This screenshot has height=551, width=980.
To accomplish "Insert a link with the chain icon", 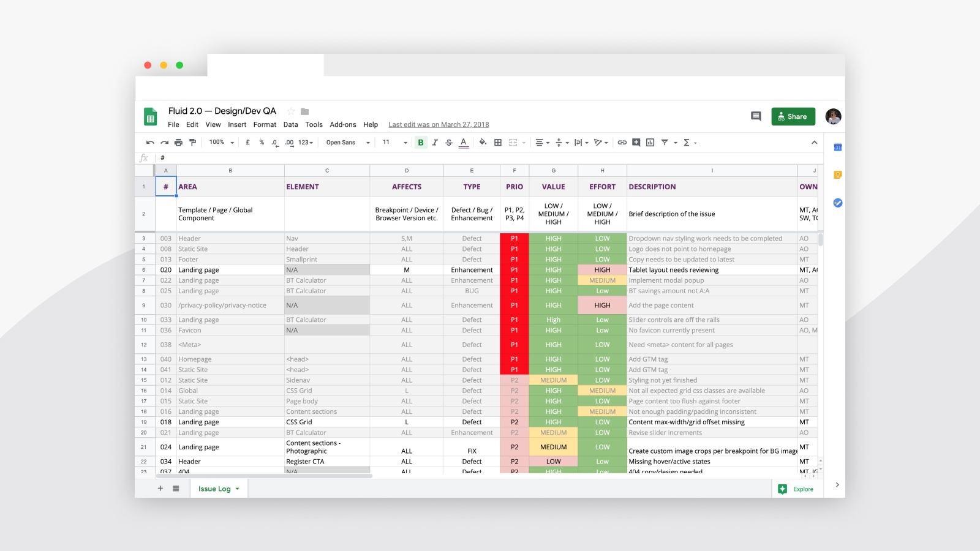I will tap(622, 143).
